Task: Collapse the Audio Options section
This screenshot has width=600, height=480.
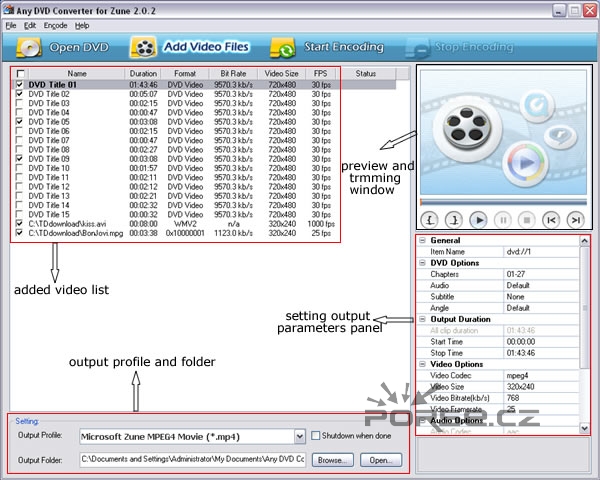Action: (422, 420)
